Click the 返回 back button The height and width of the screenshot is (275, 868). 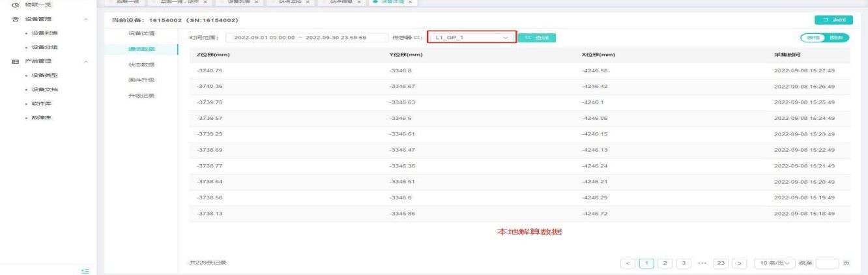click(x=832, y=22)
